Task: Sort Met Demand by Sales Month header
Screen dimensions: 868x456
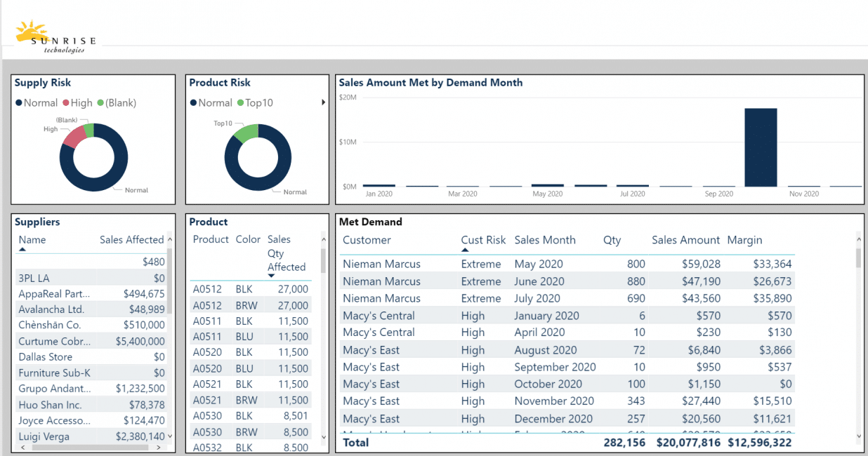Action: tap(545, 240)
